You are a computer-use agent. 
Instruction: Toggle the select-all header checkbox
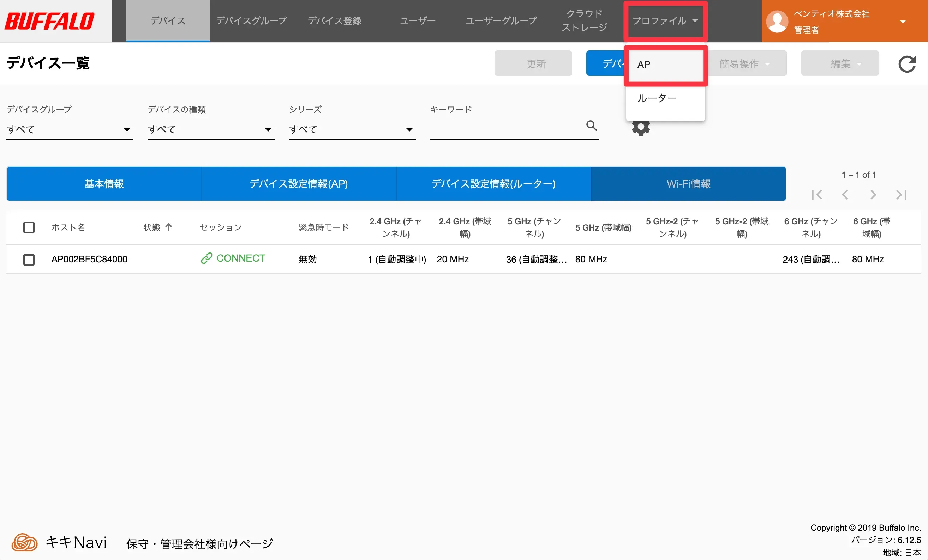pos(29,227)
